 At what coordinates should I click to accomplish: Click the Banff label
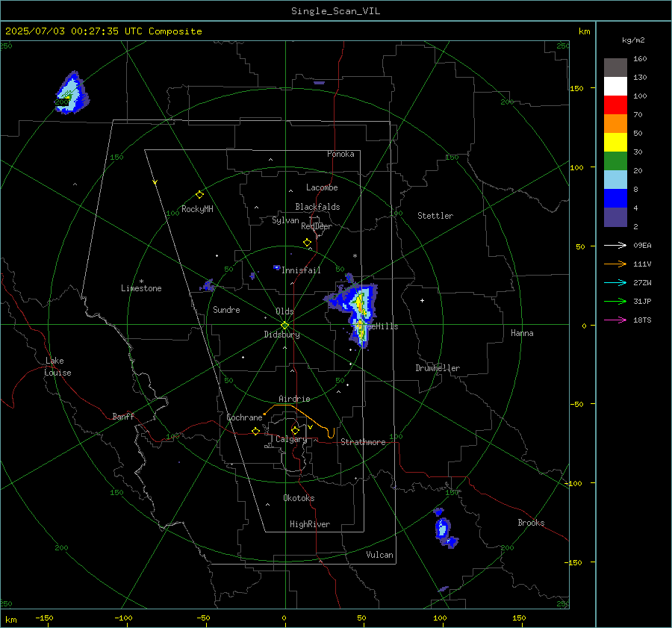(123, 416)
